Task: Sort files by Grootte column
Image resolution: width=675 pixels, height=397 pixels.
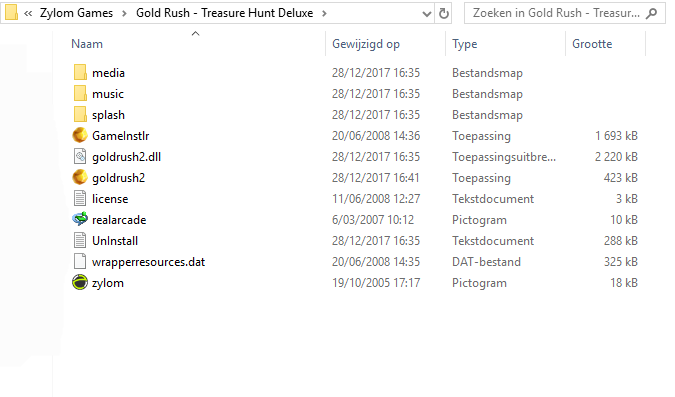Action: coord(592,44)
